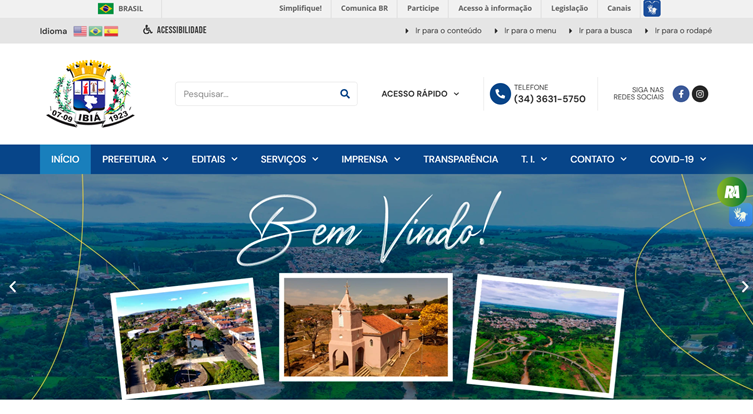Expand the Serviços menu dropdown

click(x=289, y=159)
